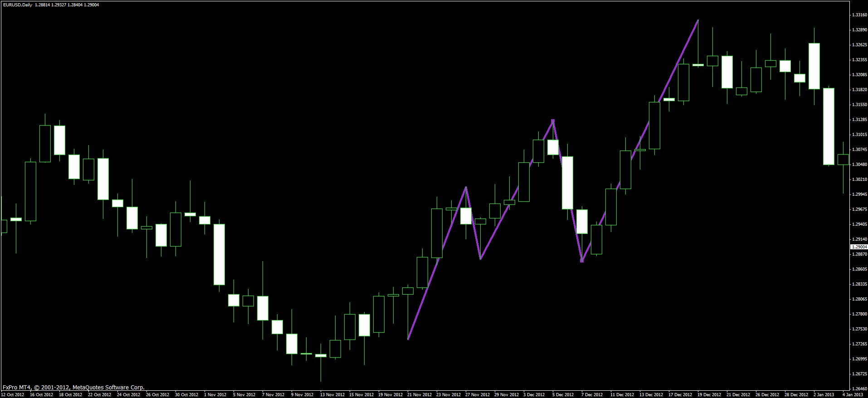Select the 27 Nov 2012 date
868x398 pixels.
[478, 395]
